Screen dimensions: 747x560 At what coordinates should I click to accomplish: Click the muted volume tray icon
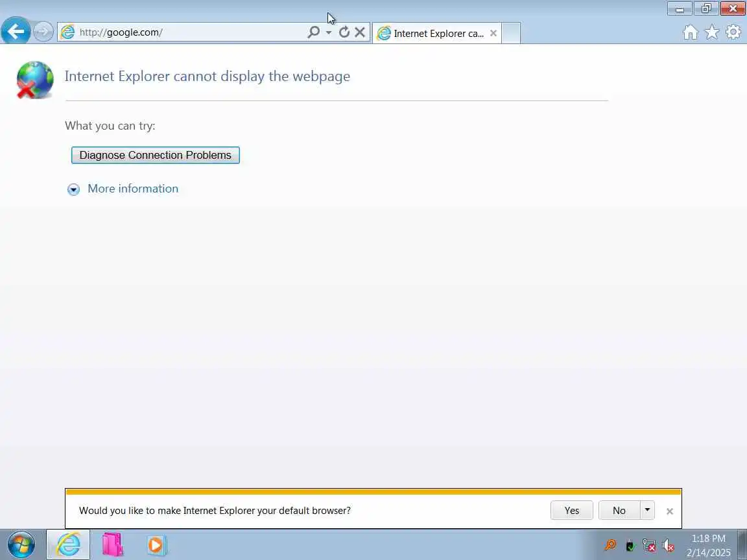[x=668, y=544]
